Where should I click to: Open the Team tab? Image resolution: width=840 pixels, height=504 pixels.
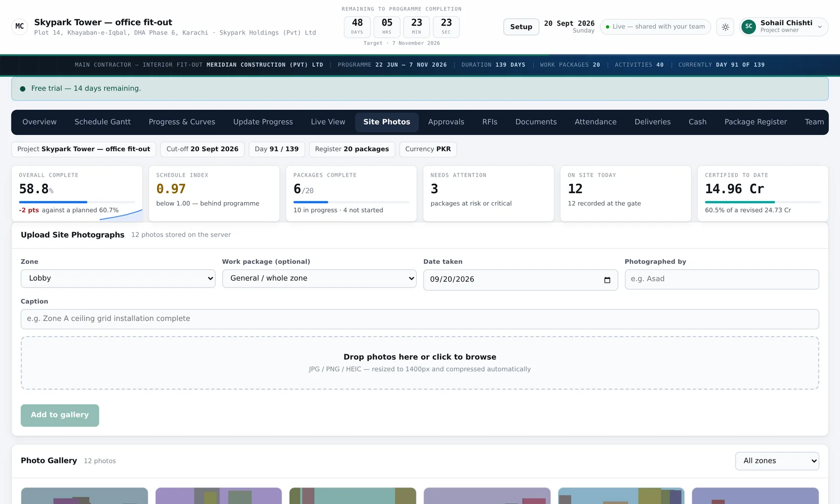pyautogui.click(x=814, y=122)
